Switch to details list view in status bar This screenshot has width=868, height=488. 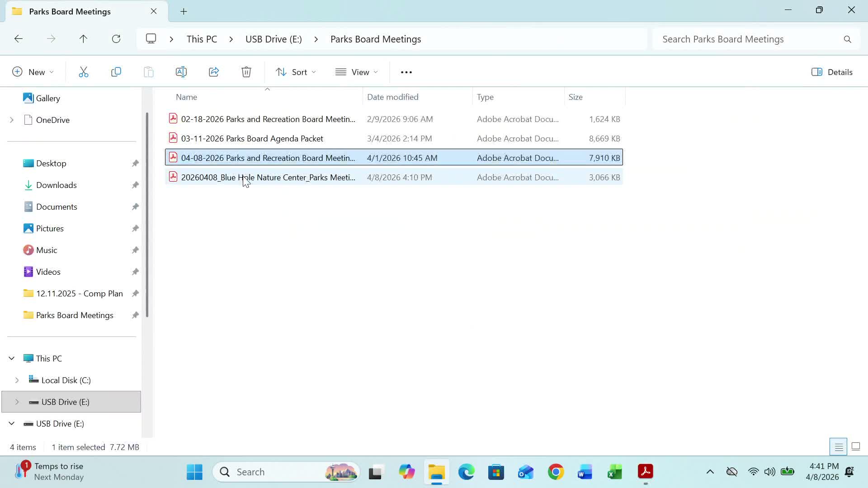coord(838,447)
